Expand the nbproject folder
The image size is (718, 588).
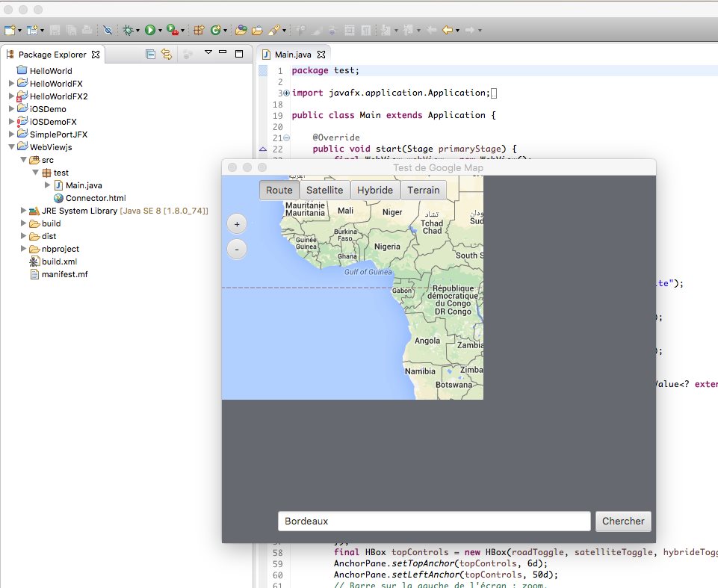pyautogui.click(x=23, y=249)
